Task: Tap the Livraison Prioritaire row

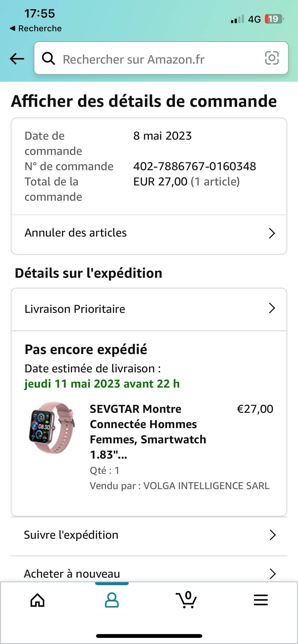Action: click(x=75, y=309)
